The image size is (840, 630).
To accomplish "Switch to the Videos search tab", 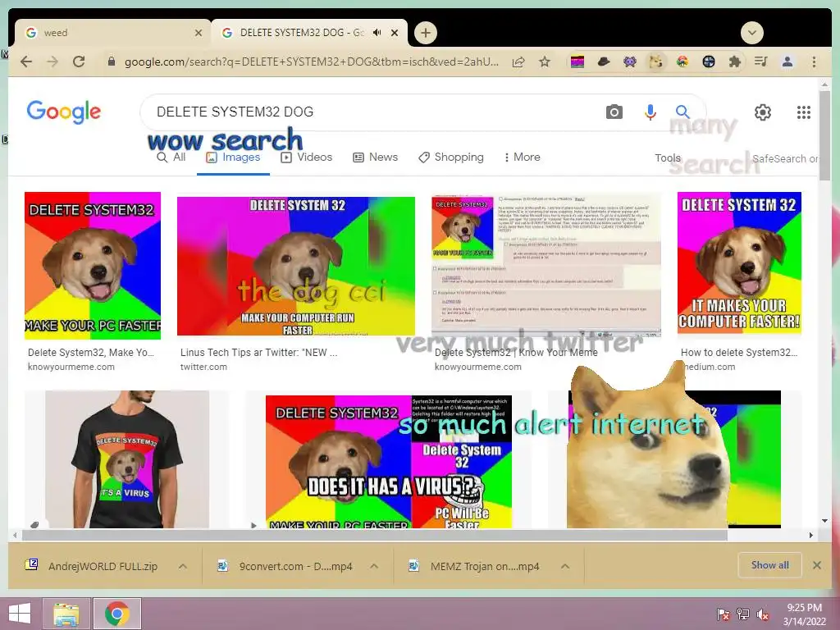I will click(307, 157).
